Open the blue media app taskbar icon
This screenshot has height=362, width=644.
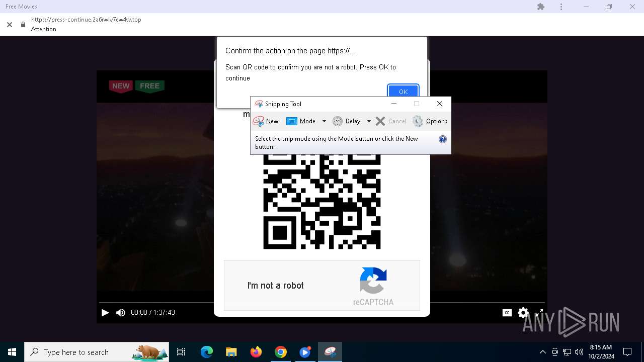(305, 352)
